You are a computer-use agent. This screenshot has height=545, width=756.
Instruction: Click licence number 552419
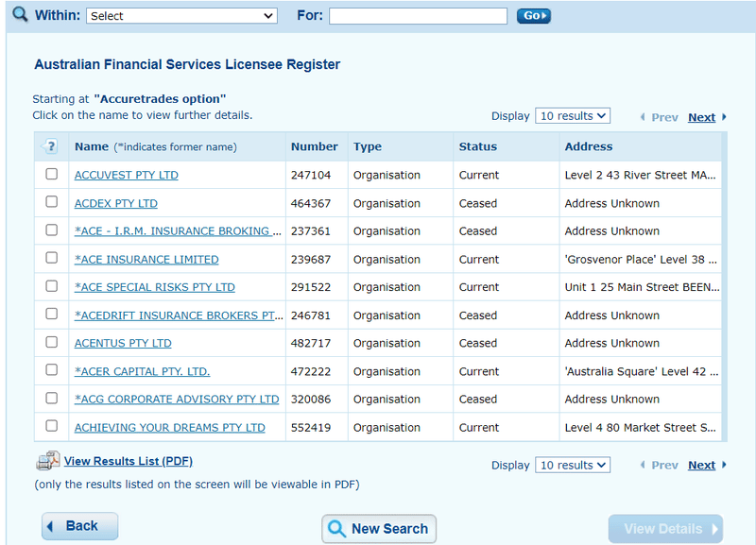tap(311, 428)
